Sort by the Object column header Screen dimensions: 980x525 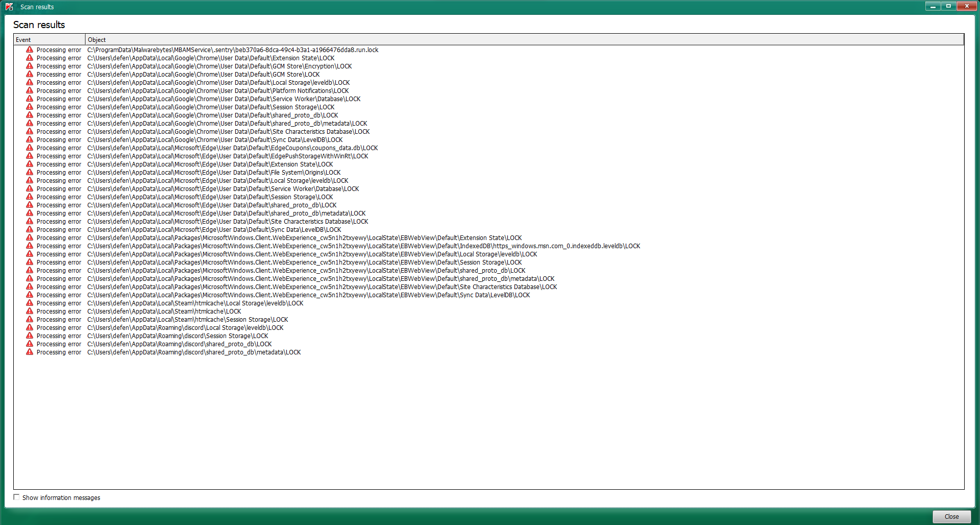tap(525, 40)
